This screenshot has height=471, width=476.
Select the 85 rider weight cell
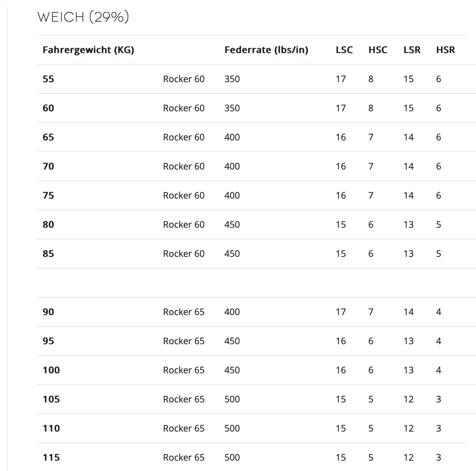(48, 254)
